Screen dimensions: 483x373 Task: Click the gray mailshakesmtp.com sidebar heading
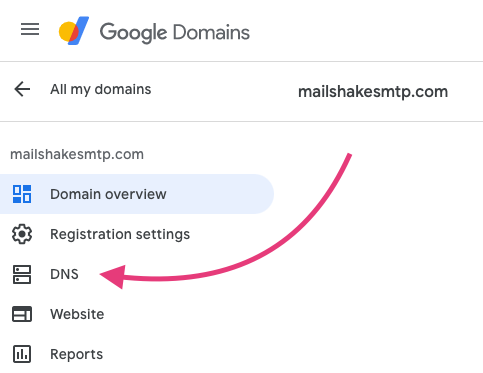pyautogui.click(x=77, y=155)
